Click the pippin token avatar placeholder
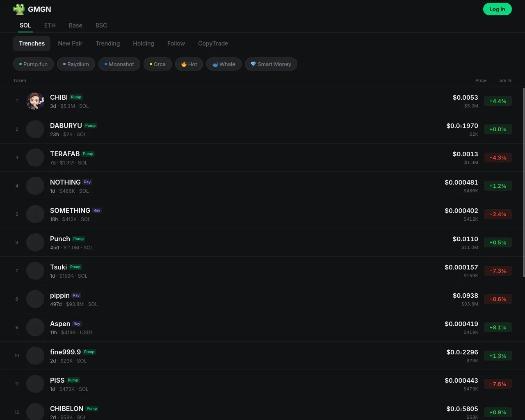Screen dimensions: 525x420 coord(35,299)
